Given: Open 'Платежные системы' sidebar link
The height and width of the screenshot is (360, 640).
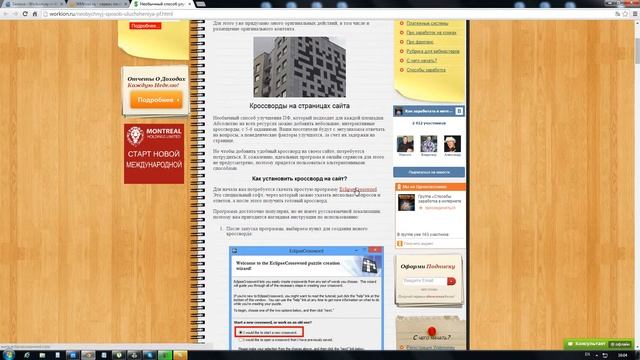Looking at the screenshot, I should coord(427,23).
